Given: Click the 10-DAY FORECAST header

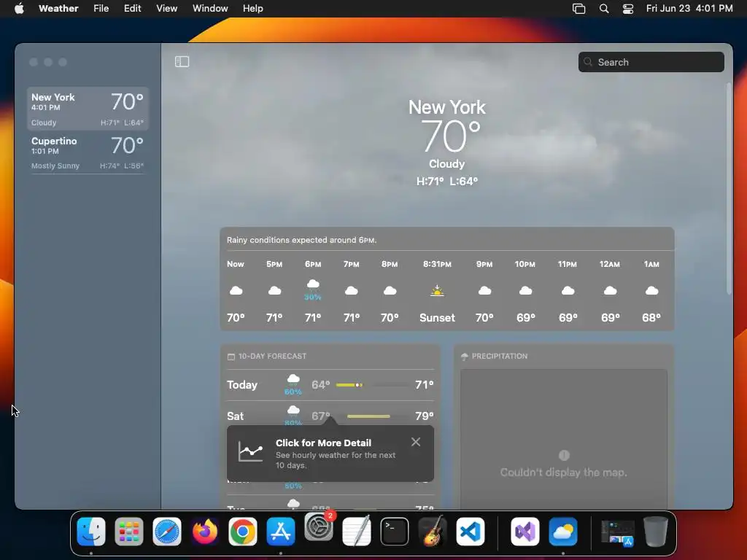Looking at the screenshot, I should (x=267, y=356).
